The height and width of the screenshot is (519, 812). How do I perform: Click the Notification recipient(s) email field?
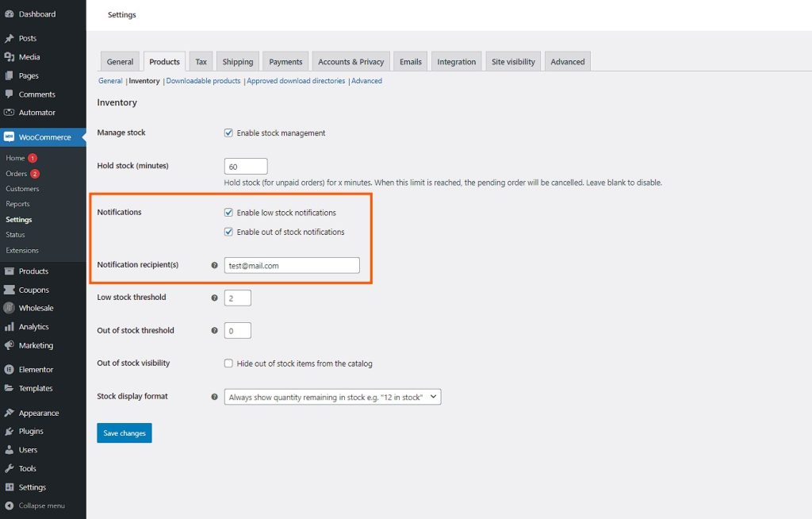click(292, 264)
